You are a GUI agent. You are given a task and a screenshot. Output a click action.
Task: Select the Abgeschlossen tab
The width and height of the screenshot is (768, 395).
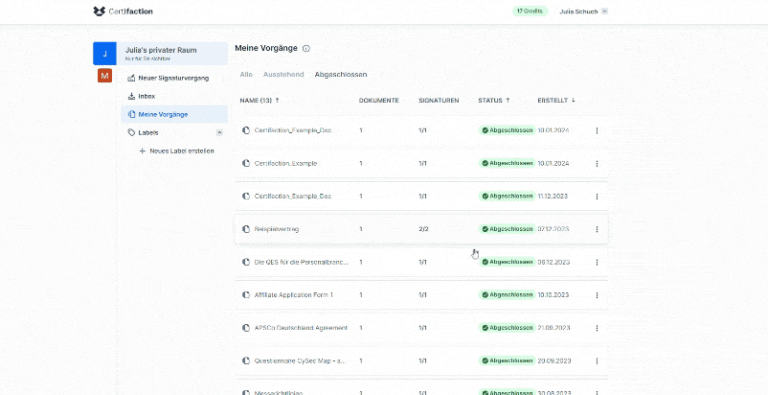(341, 74)
